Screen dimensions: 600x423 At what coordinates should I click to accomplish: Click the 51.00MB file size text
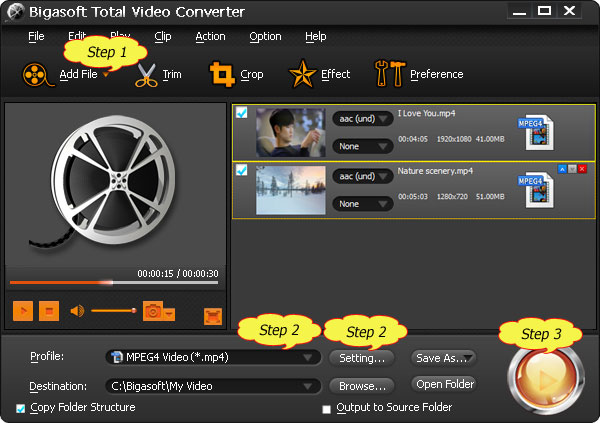490,196
